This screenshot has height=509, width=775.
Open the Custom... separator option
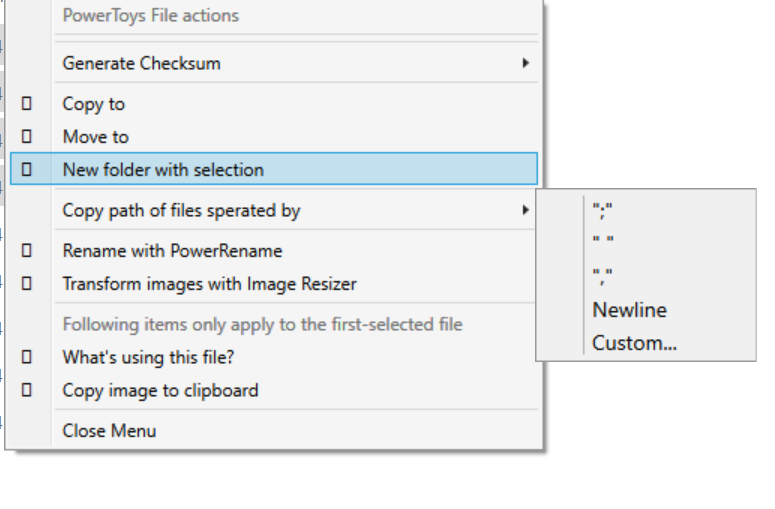point(634,343)
